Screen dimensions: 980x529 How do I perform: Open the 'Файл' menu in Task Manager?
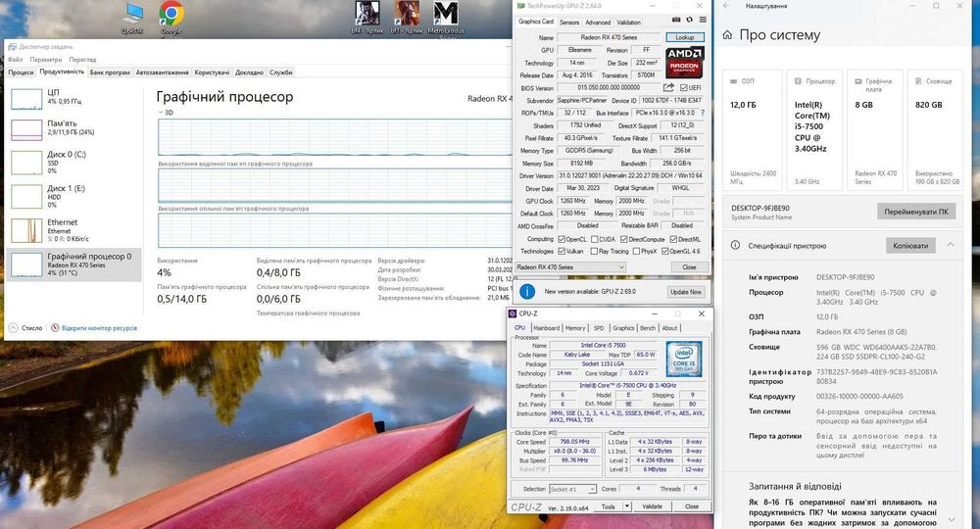click(x=15, y=60)
